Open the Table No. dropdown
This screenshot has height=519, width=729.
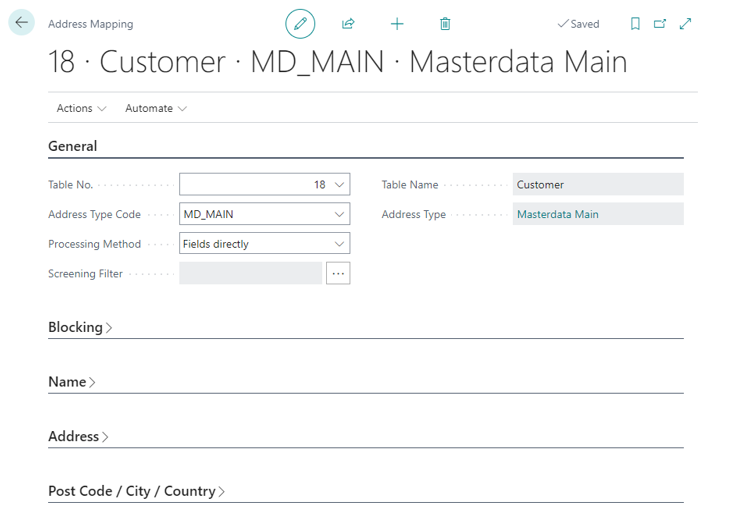click(x=340, y=185)
